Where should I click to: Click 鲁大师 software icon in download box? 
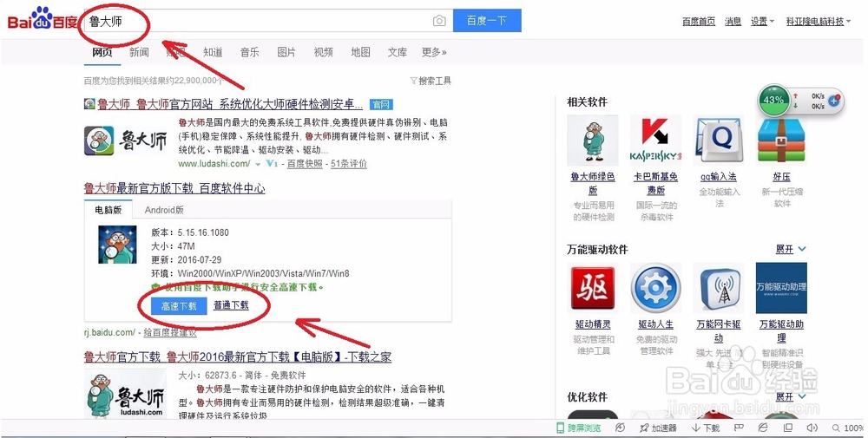click(x=117, y=245)
